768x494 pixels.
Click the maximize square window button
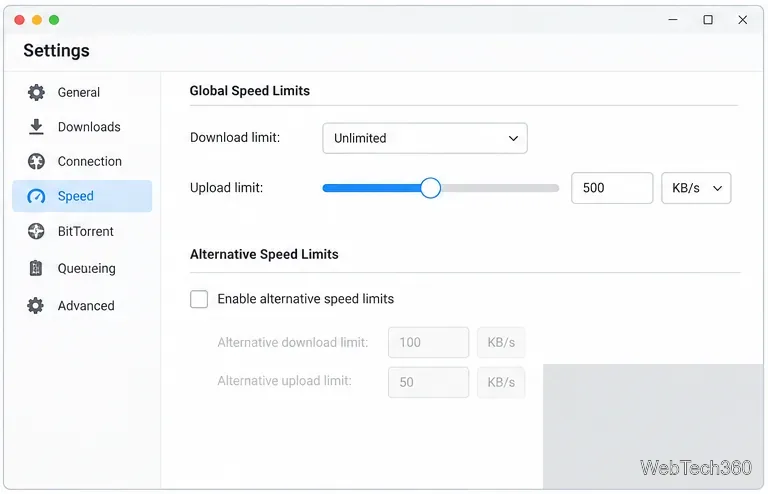(x=708, y=20)
